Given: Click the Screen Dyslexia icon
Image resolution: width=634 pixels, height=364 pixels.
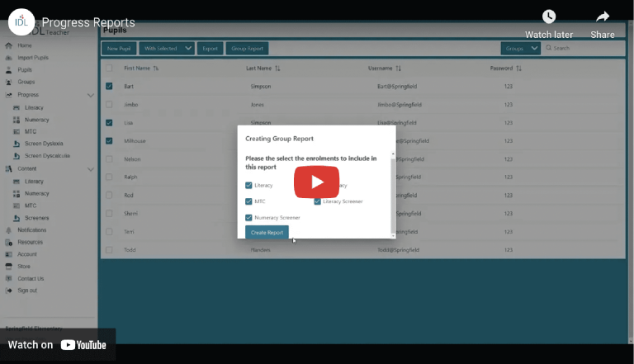Looking at the screenshot, I should 17,144.
